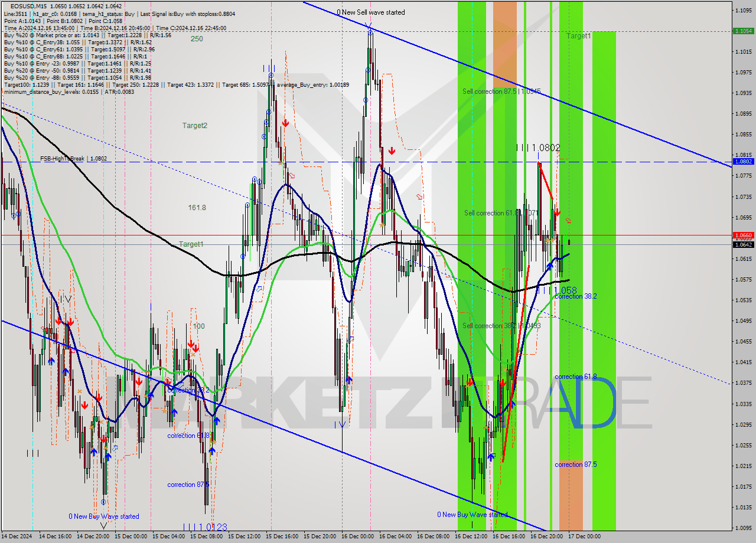Click red 1.0660 price tag on axis
The width and height of the screenshot is (756, 543).
click(x=742, y=235)
